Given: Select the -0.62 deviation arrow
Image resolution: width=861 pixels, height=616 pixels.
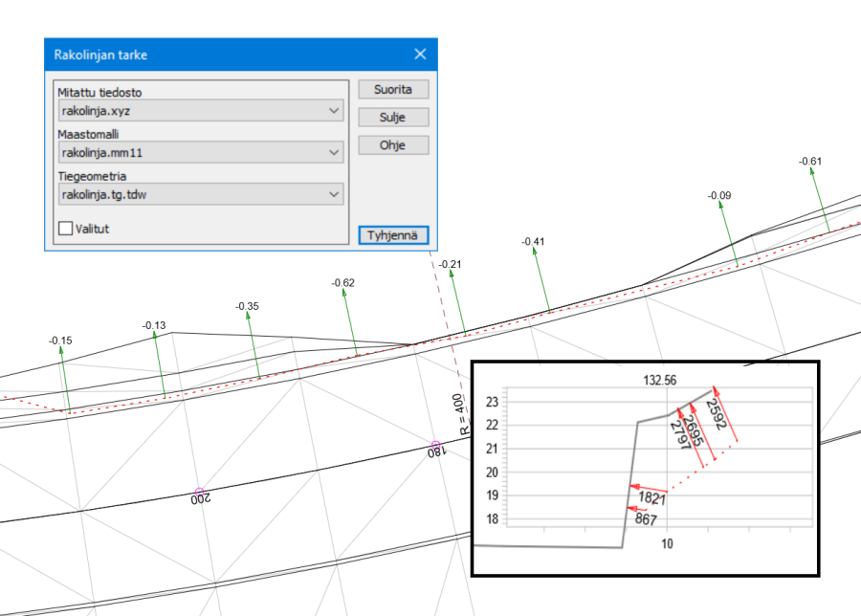Looking at the screenshot, I should [349, 322].
